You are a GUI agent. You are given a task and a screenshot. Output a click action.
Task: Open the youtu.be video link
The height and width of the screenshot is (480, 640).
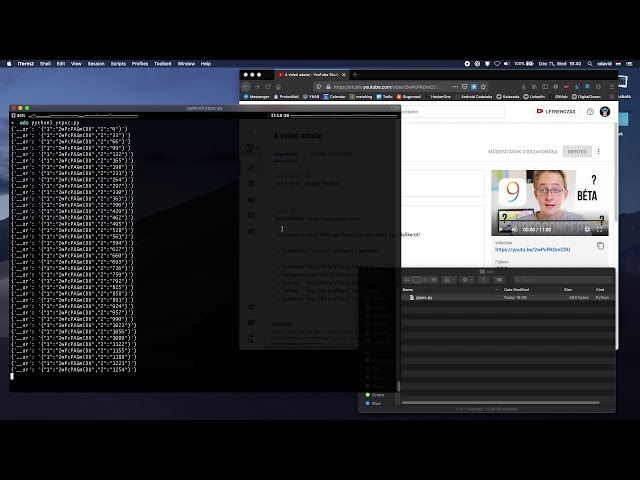[x=533, y=249]
